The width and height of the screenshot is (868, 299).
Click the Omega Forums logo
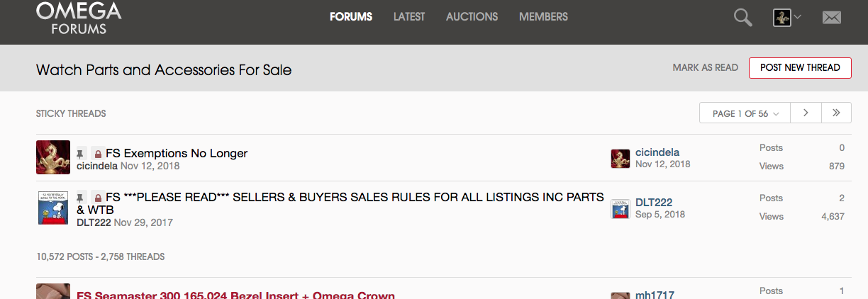[79, 18]
